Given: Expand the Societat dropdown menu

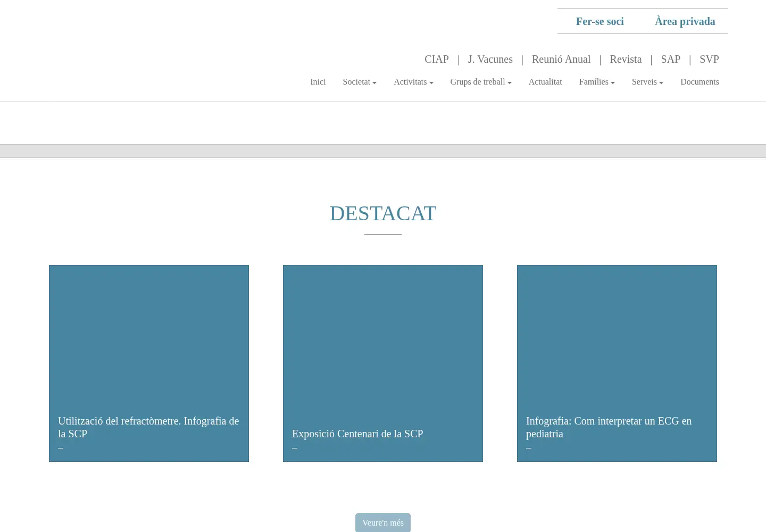Looking at the screenshot, I should tap(360, 81).
